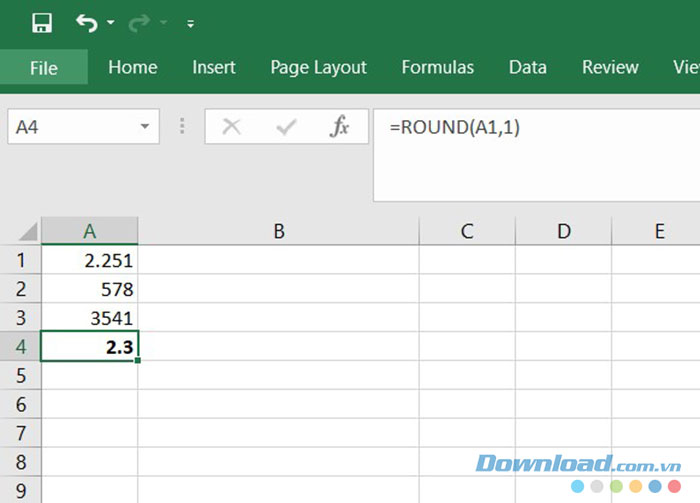
Task: Select column B header
Action: (279, 231)
